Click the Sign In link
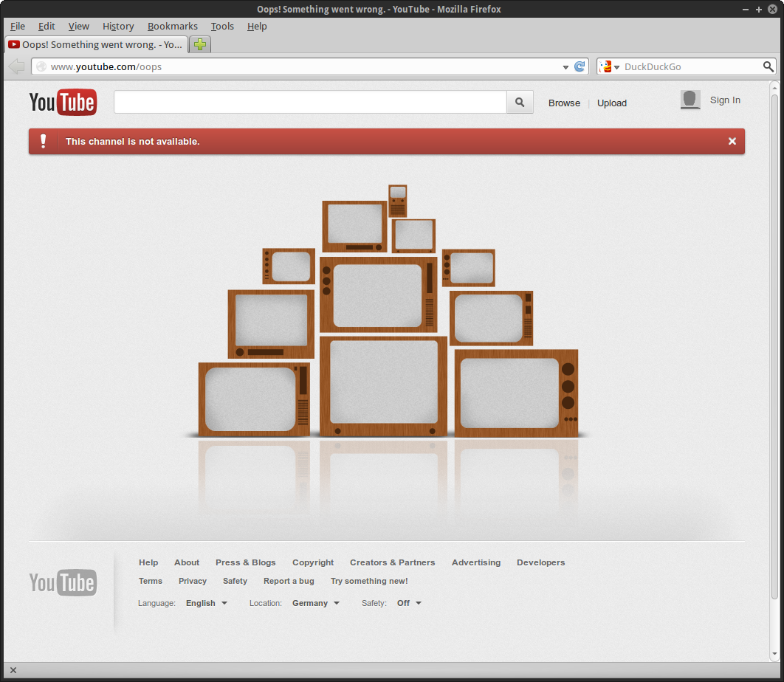The width and height of the screenshot is (784, 682). (x=725, y=100)
